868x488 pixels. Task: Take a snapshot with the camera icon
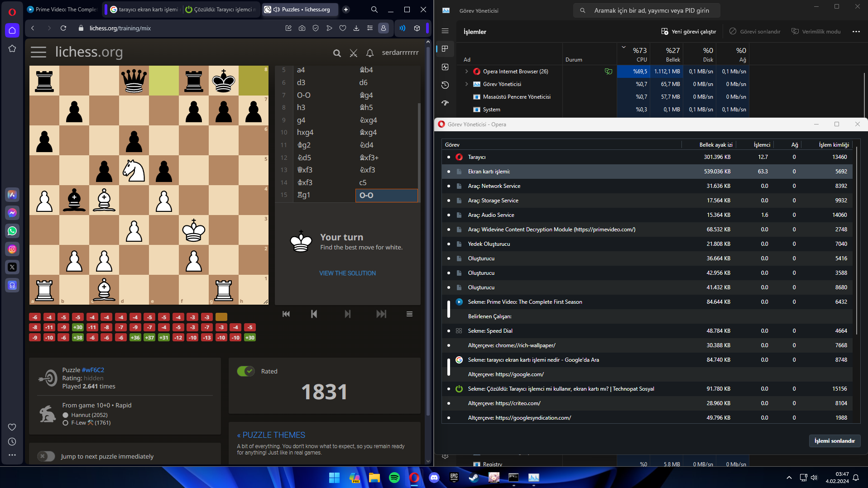pos(302,28)
